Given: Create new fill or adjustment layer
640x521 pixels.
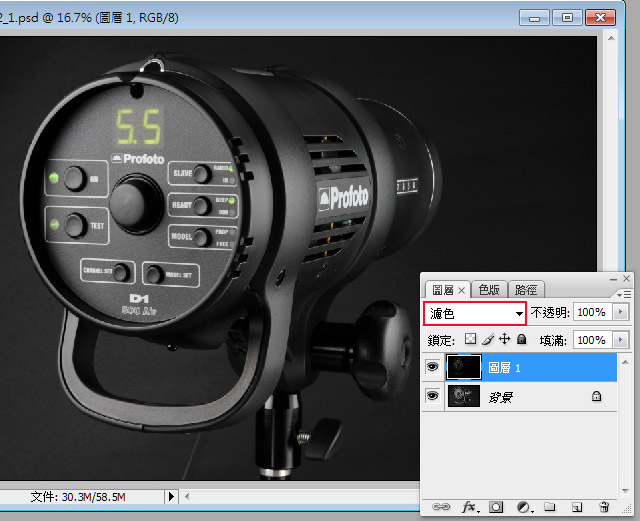Looking at the screenshot, I should pyautogui.click(x=524, y=507).
